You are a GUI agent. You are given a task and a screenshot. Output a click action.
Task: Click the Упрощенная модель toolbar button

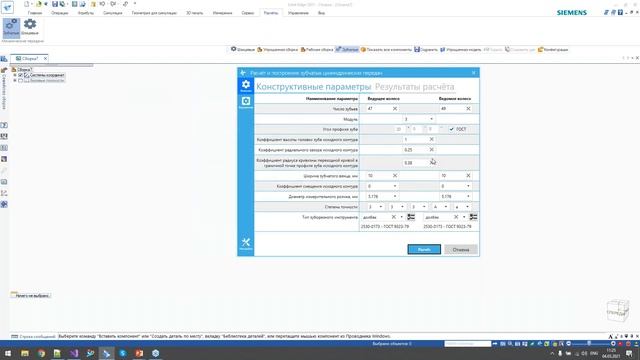[461, 50]
